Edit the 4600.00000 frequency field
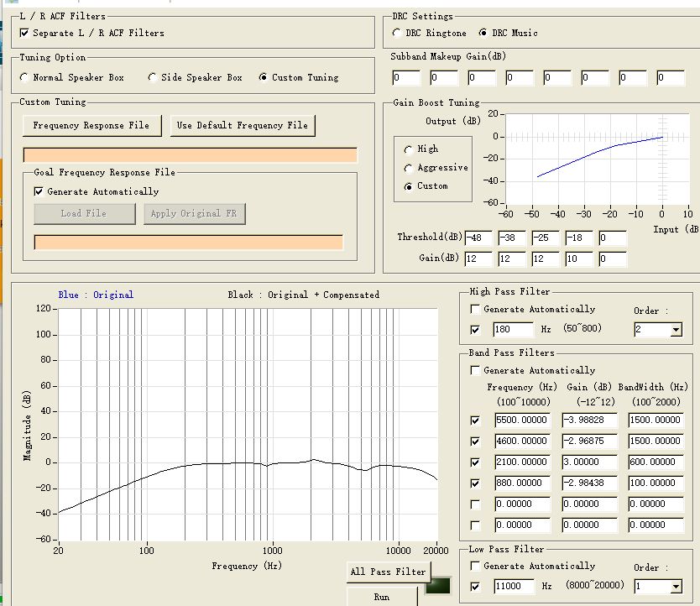The image size is (700, 606). click(x=522, y=441)
